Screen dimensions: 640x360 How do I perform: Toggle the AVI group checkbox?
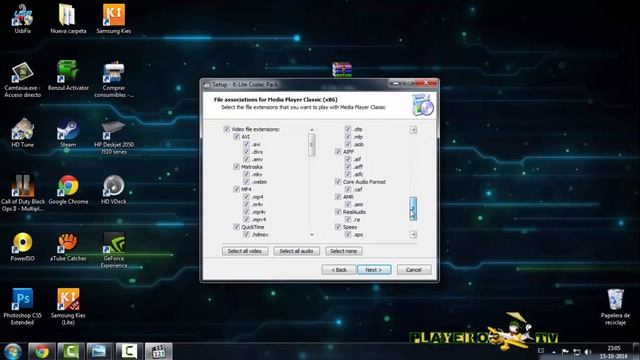point(236,136)
